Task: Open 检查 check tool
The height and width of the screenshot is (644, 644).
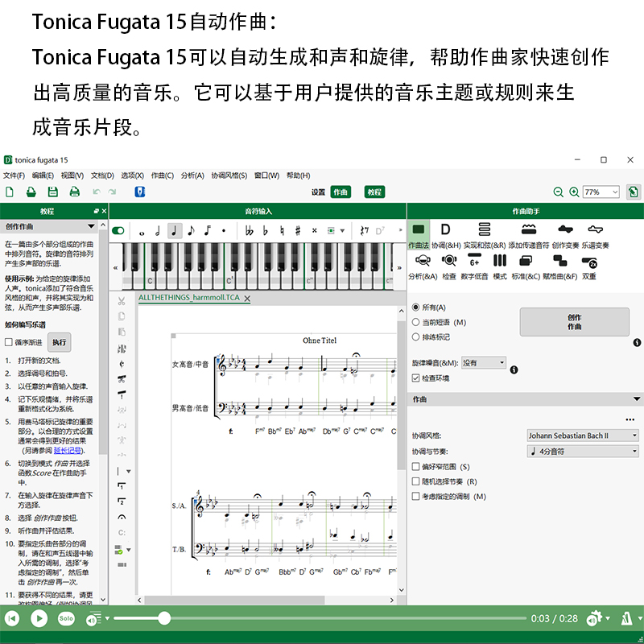Action: pos(449,267)
